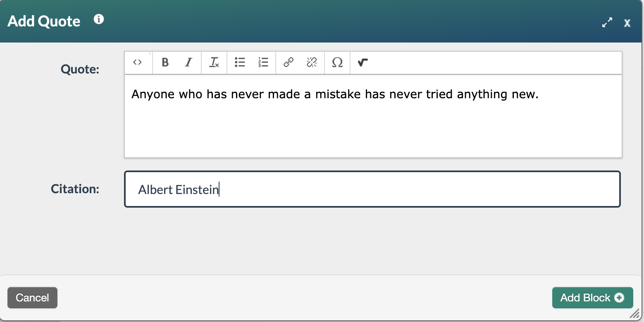The height and width of the screenshot is (322, 644).
Task: Insert a link with chain icon
Action: (x=289, y=62)
